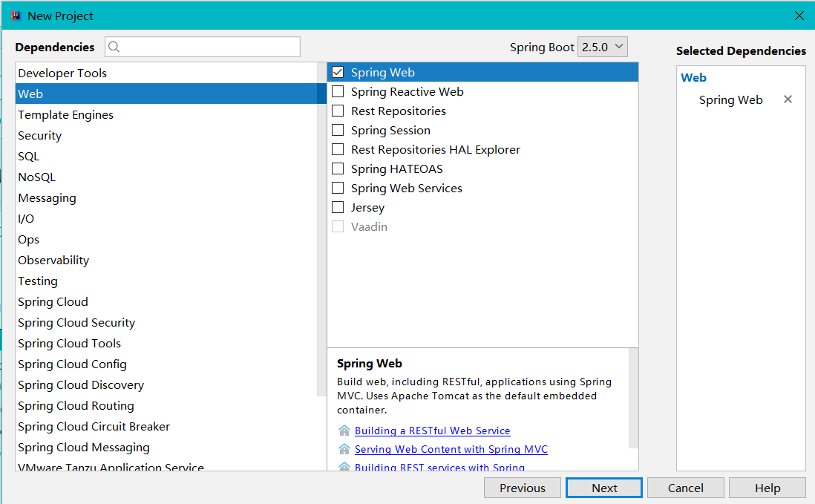Screen dimensions: 815x504
Task: Open the Spring Boot version dropdown
Action: coord(603,47)
